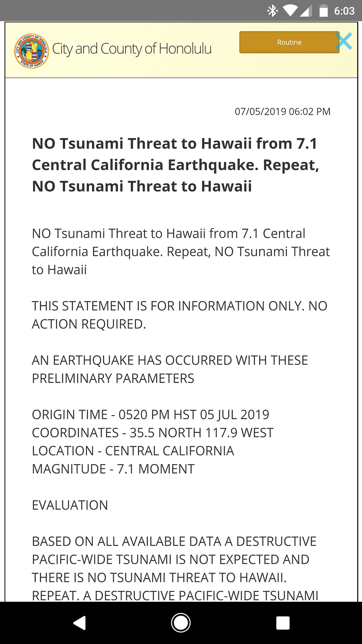This screenshot has width=362, height=644.
Task: Tap the LOCATION CENTRAL CALIFORNIA line
Action: (133, 451)
